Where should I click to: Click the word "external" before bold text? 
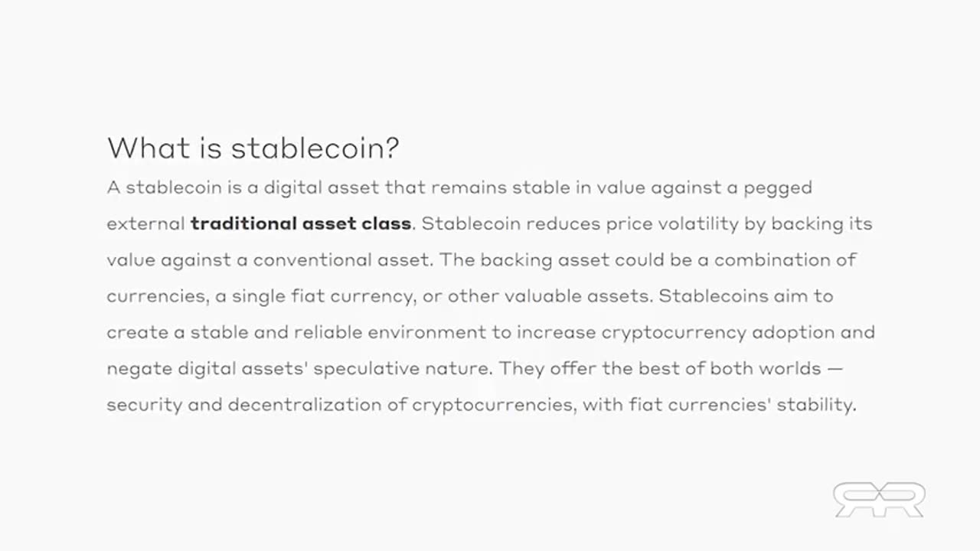point(145,223)
